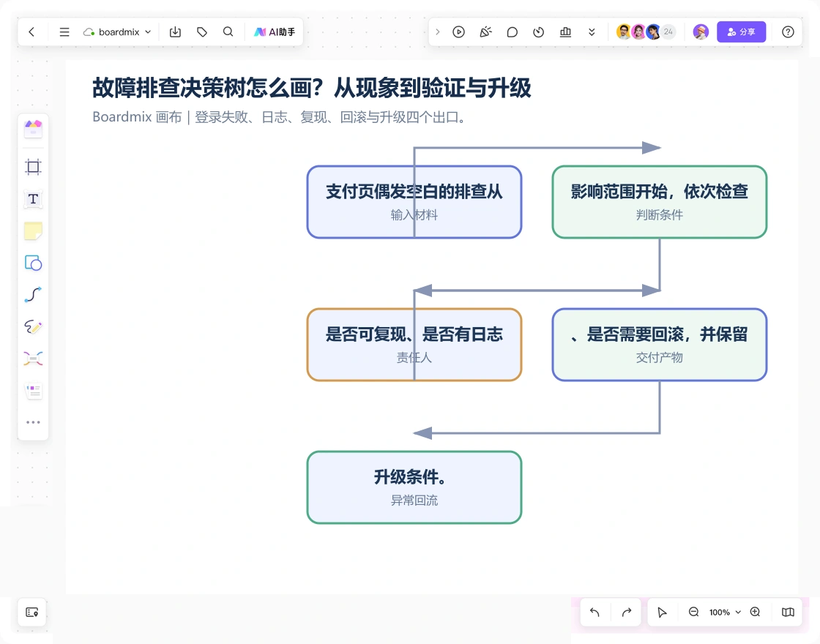The width and height of the screenshot is (820, 644).
Task: Select the yellow sticky note tool
Action: [33, 231]
